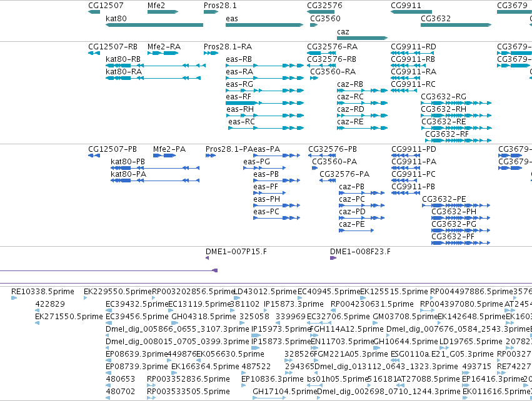This screenshot has height=401, width=532.
Task: Click the caz-RE transcript label
Action: pyautogui.click(x=350, y=122)
